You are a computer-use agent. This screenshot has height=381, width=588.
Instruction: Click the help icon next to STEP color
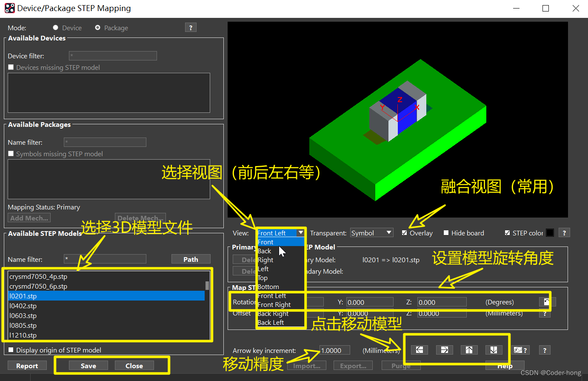pyautogui.click(x=564, y=232)
